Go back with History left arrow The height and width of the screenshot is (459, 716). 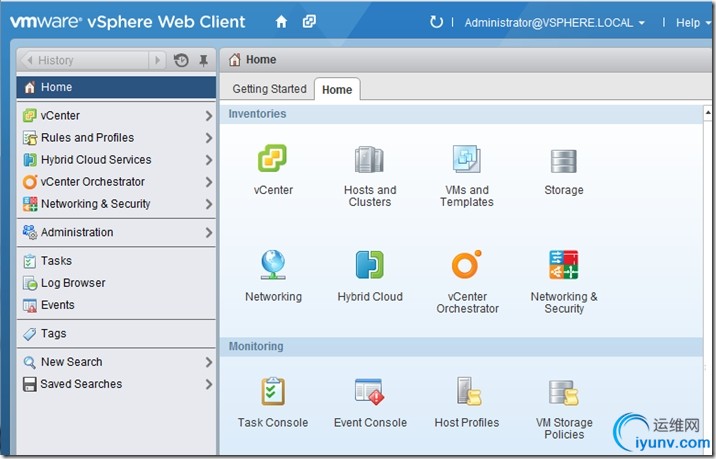point(30,60)
